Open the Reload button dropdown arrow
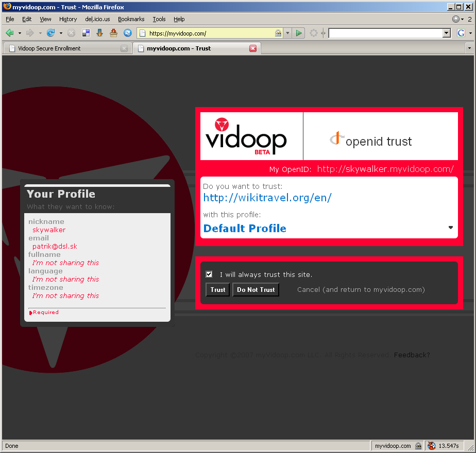Image resolution: width=476 pixels, height=453 pixels. tap(61, 33)
